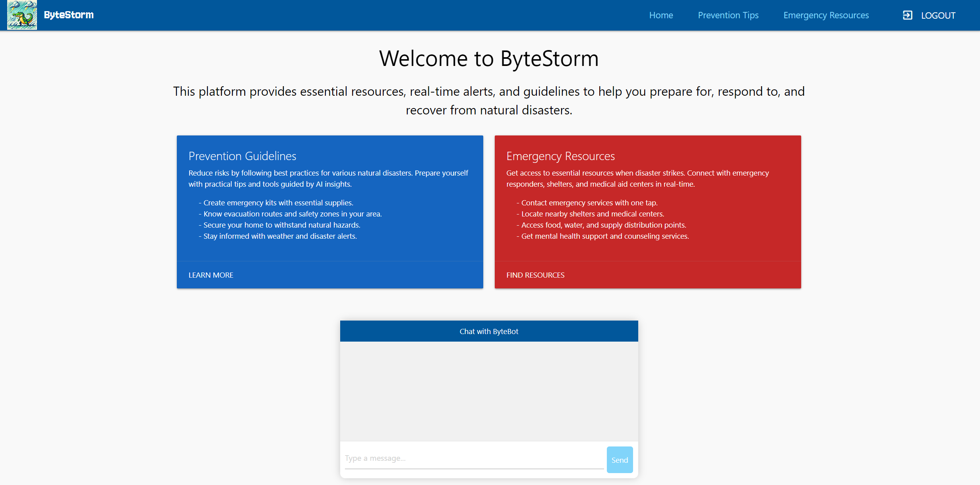
Task: Focus the Type a message input
Action: [474, 458]
